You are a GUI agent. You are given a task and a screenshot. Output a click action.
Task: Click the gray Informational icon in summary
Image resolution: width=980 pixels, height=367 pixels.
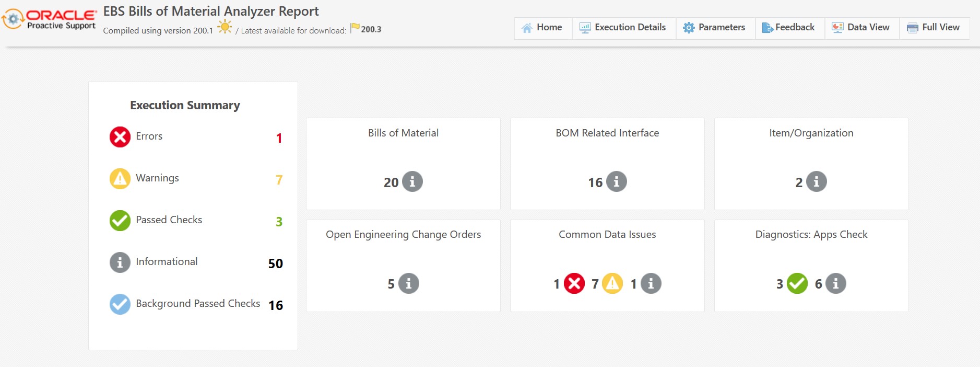pyautogui.click(x=120, y=262)
